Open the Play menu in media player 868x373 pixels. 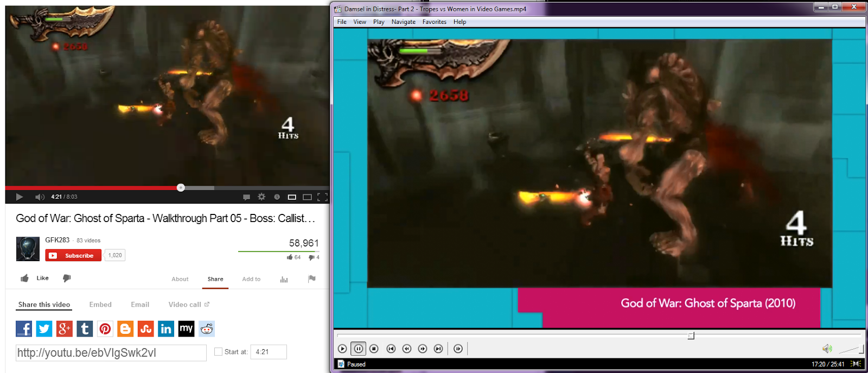(x=379, y=22)
